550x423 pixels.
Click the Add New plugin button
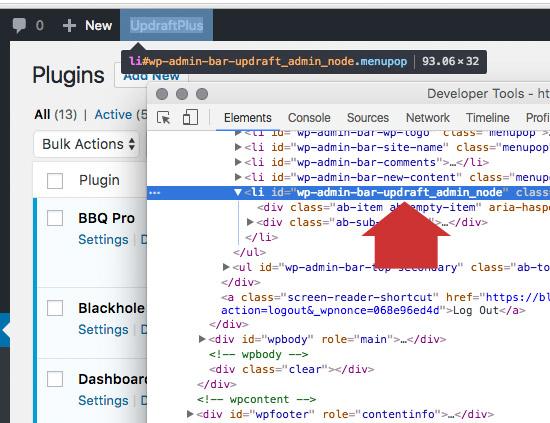click(x=151, y=76)
